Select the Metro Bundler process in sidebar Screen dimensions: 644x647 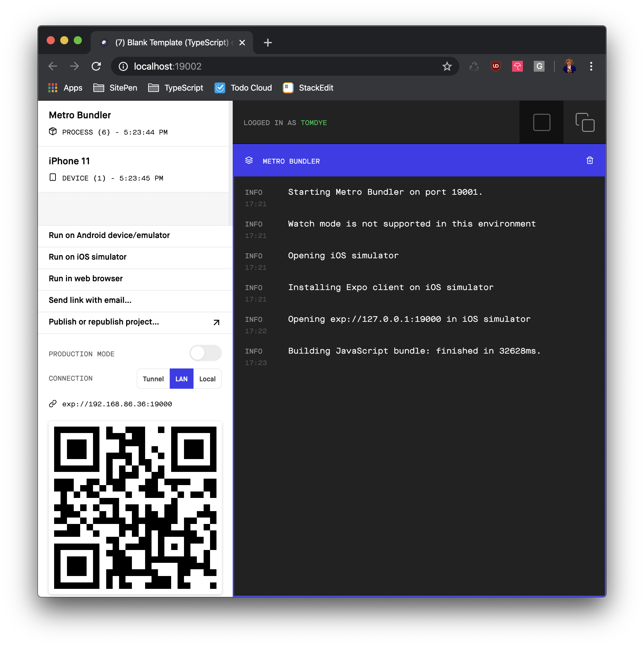133,123
